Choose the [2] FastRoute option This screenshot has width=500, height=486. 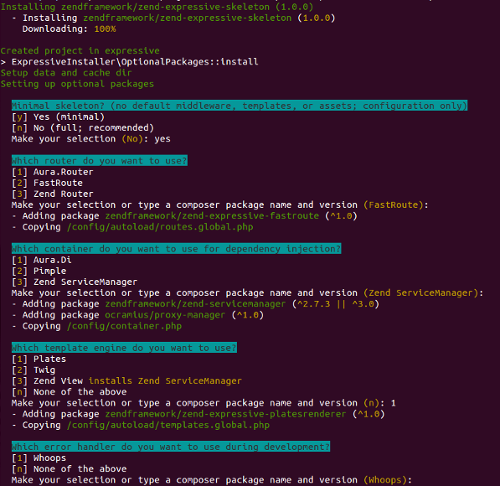tap(47, 183)
